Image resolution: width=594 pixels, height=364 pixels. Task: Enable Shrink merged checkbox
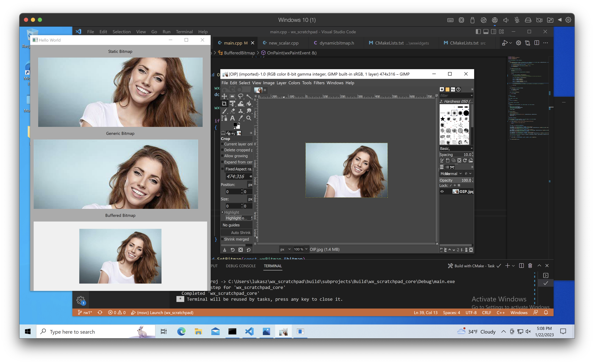point(222,239)
